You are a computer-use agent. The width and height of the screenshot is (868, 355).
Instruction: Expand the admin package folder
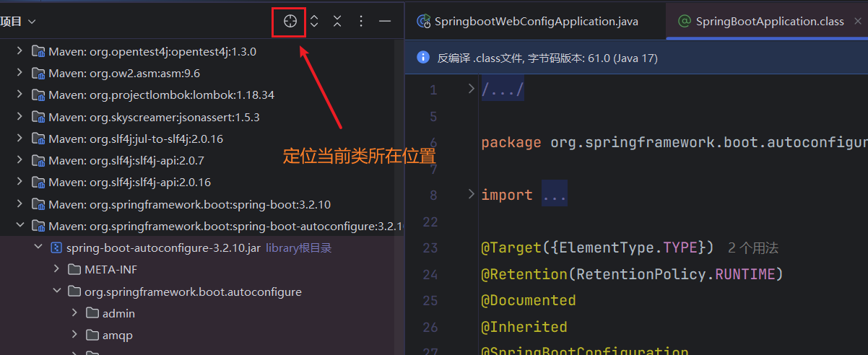74,313
